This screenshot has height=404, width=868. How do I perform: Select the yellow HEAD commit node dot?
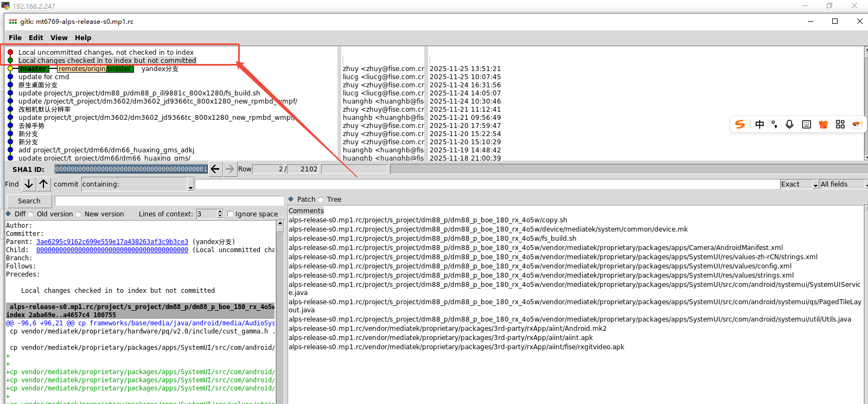pos(10,68)
